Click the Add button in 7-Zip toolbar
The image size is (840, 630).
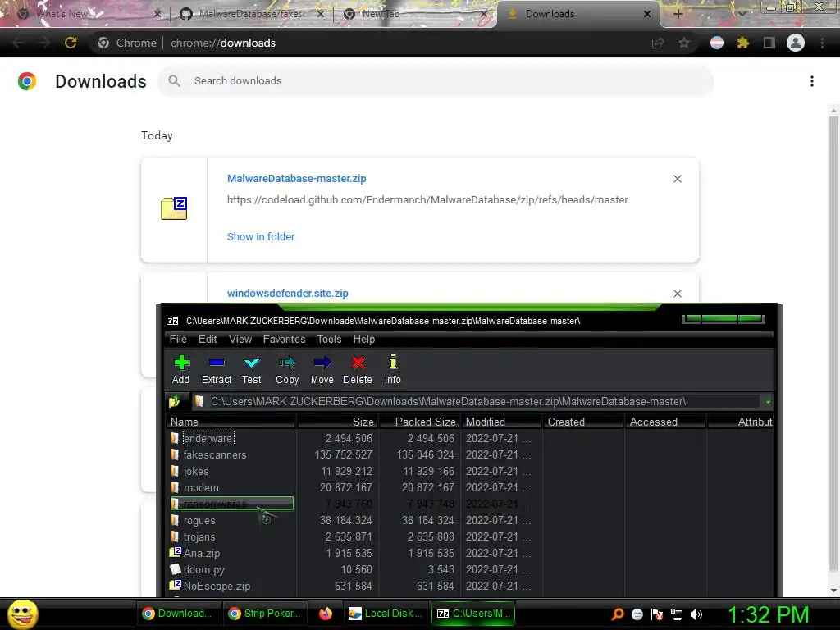[181, 370]
